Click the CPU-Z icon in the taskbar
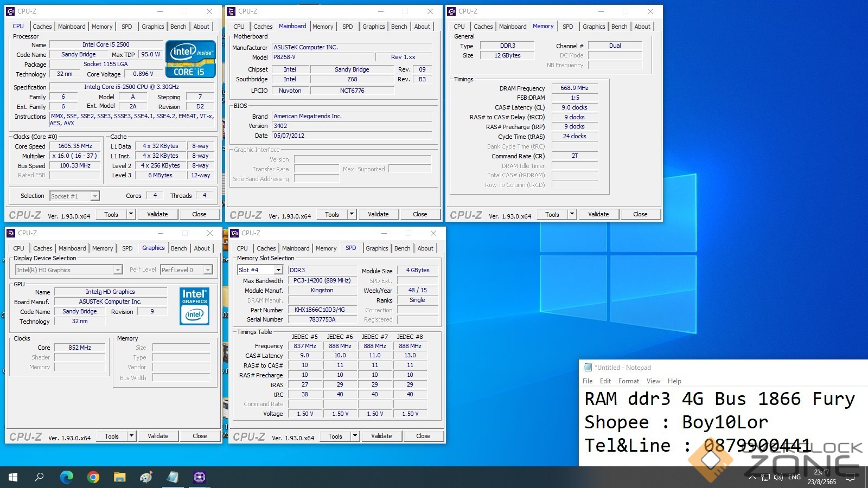 tap(199, 477)
